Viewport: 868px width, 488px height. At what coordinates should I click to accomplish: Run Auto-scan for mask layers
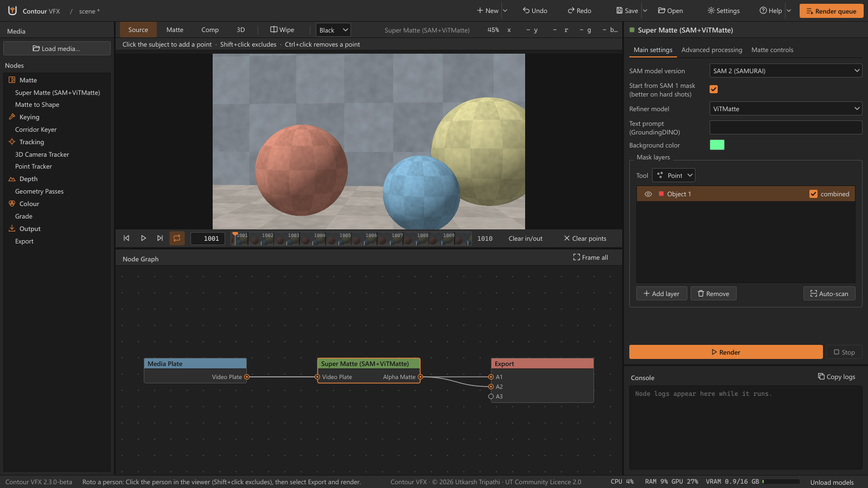click(829, 294)
